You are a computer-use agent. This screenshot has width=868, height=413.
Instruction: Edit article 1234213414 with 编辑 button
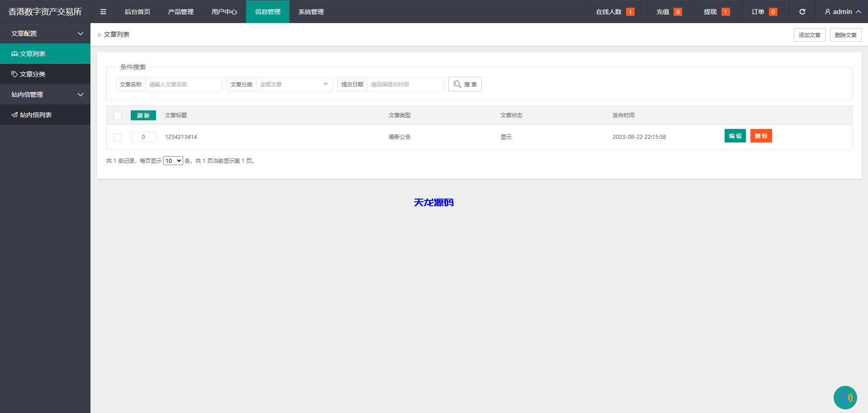[735, 136]
